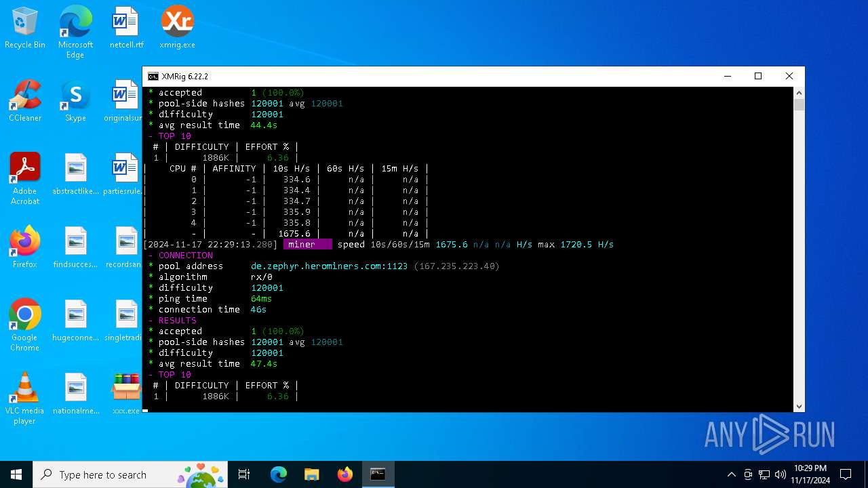Screen dimensions: 868x488
Task: Select netcell.rtf document on desktop
Action: pos(126,28)
